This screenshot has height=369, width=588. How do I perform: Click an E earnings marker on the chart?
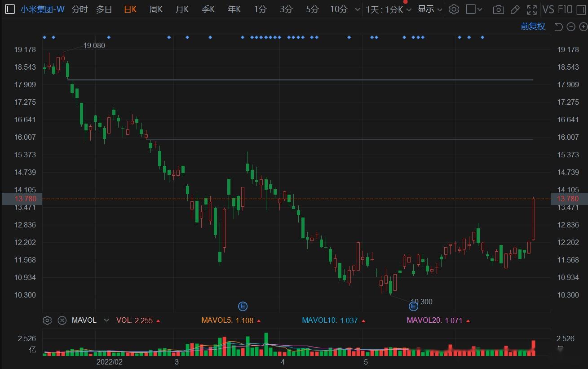[243, 306]
